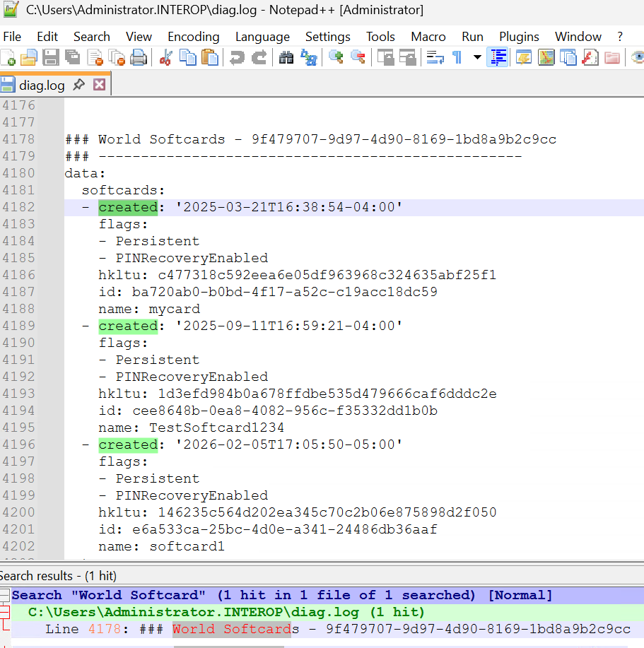Click the 'softcards:' line in the editor
Screen dimensions: 644x648
click(123, 190)
